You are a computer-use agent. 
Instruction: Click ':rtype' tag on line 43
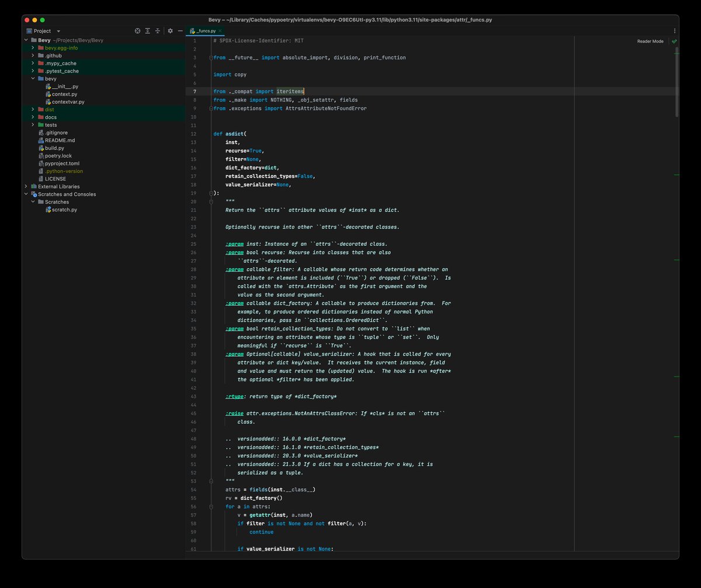click(234, 396)
